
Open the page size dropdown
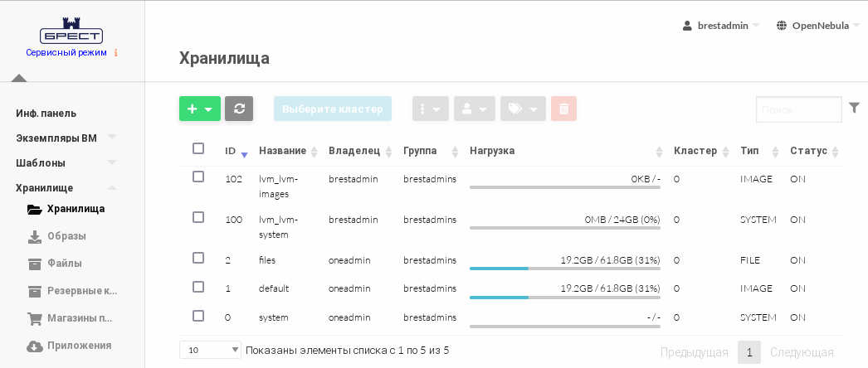pos(210,350)
